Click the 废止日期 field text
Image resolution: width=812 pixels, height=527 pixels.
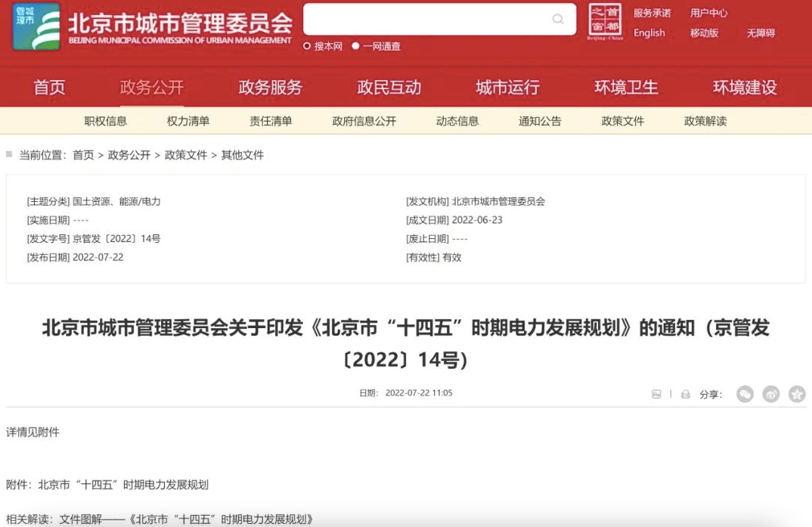[x=436, y=239]
